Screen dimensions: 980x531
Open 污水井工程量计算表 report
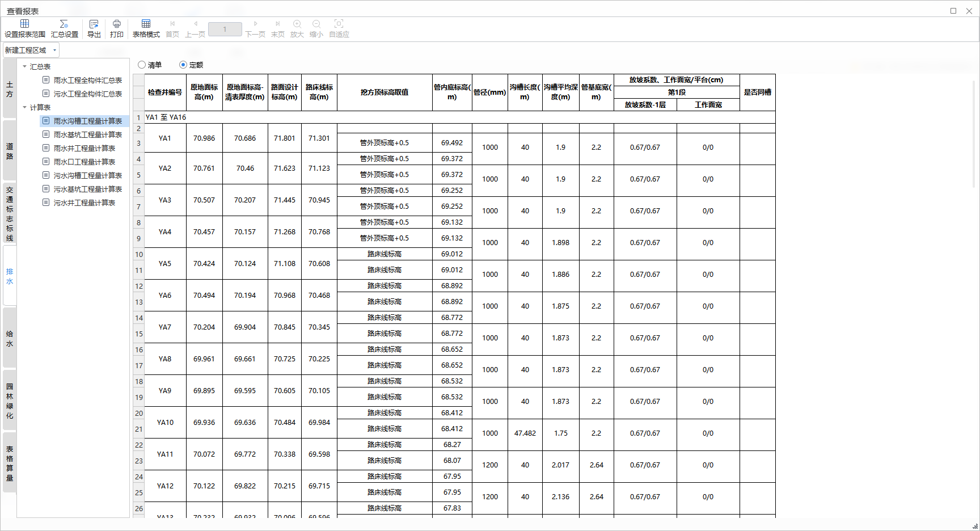click(84, 203)
